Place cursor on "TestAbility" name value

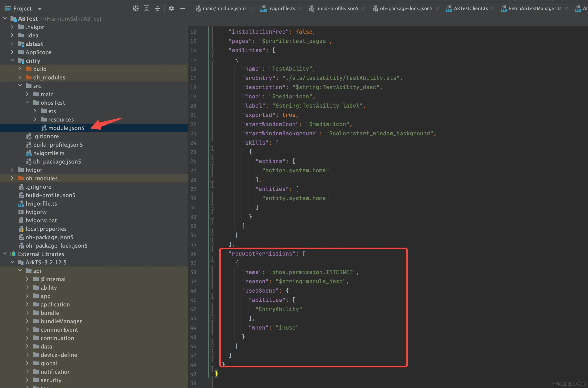click(x=290, y=69)
